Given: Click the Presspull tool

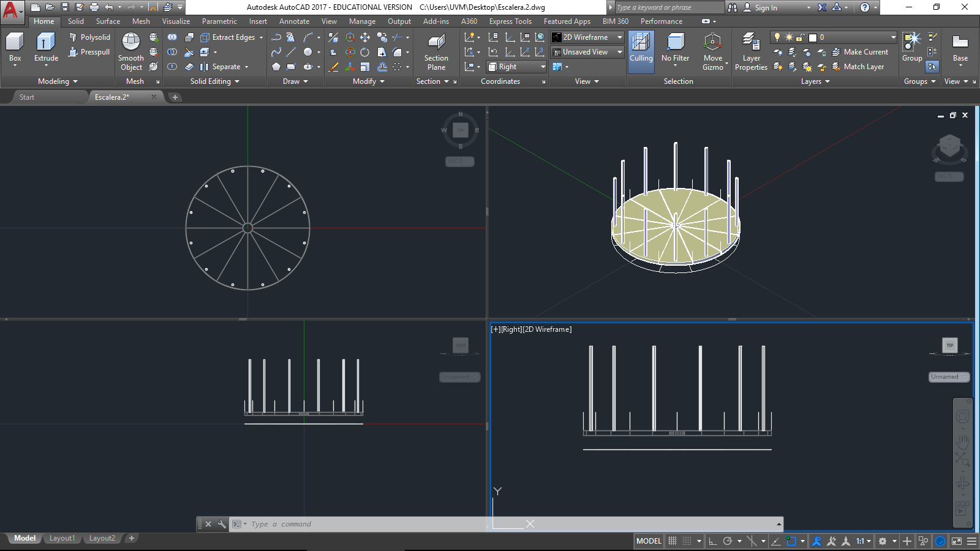Looking at the screenshot, I should (89, 52).
